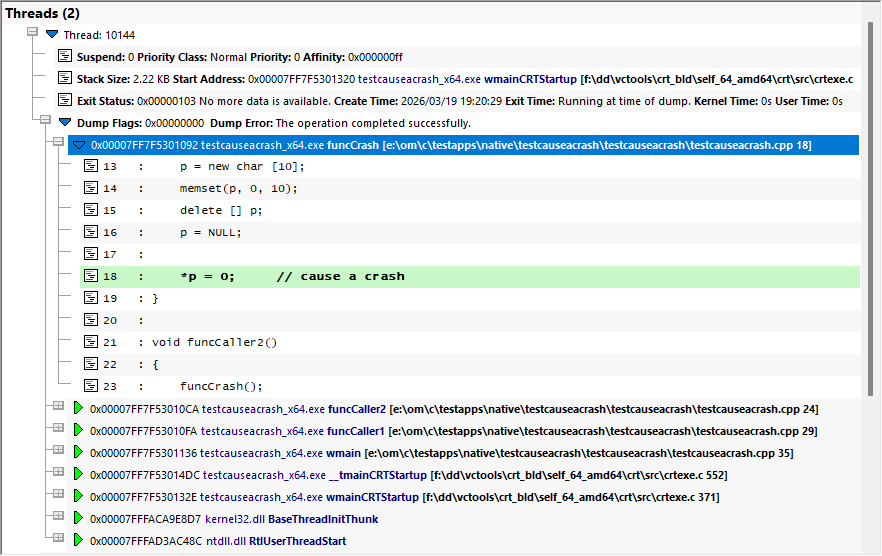Expand the wmainCRTStartup crtexe.c 371 frame
Viewport: 882px width, 556px height.
[x=58, y=493]
